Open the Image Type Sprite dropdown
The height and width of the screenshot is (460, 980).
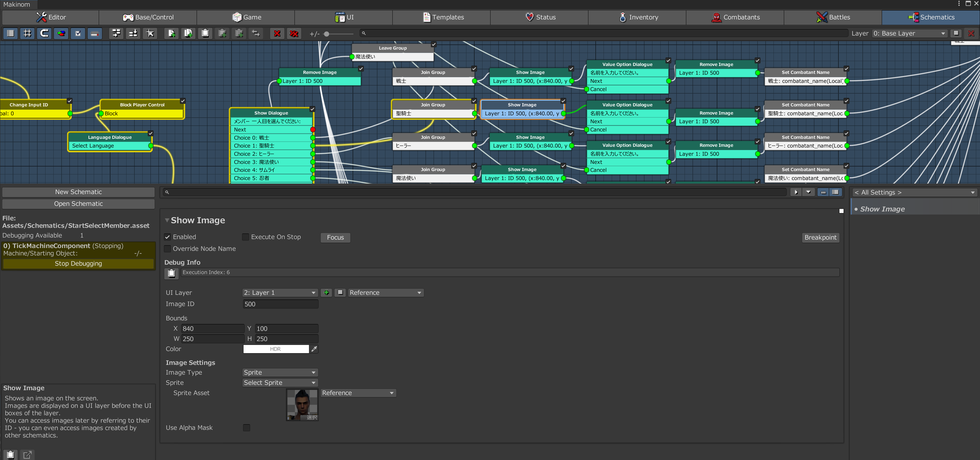[280, 372]
